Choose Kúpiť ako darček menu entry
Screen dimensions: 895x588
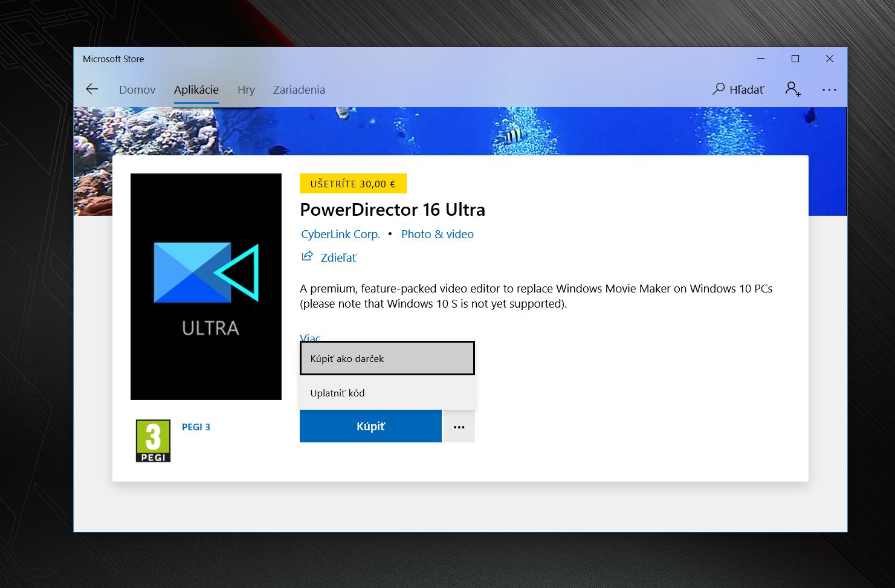pos(387,358)
